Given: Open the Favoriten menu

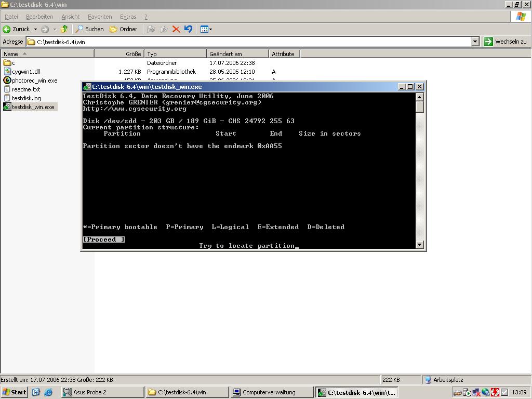Looking at the screenshot, I should pos(100,17).
